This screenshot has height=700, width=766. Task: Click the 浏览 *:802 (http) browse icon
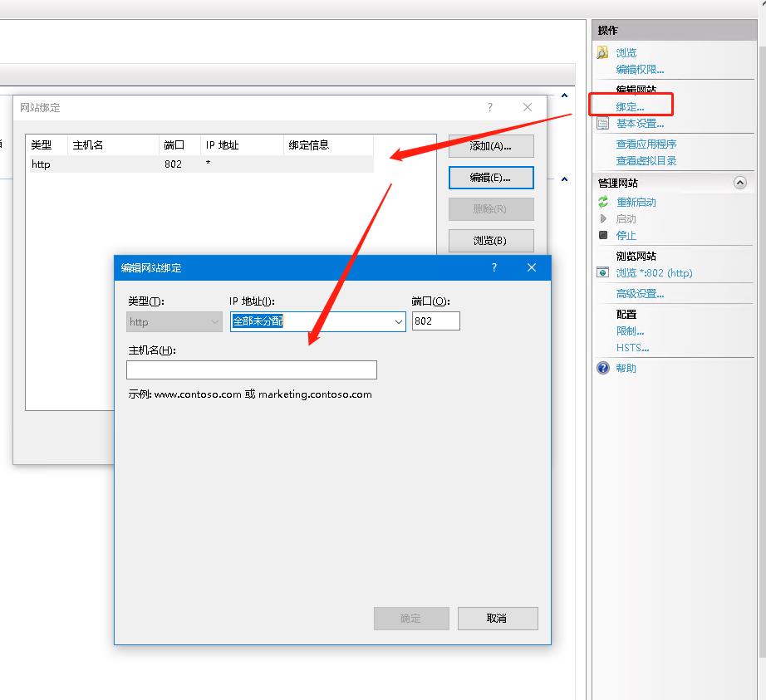tap(603, 272)
